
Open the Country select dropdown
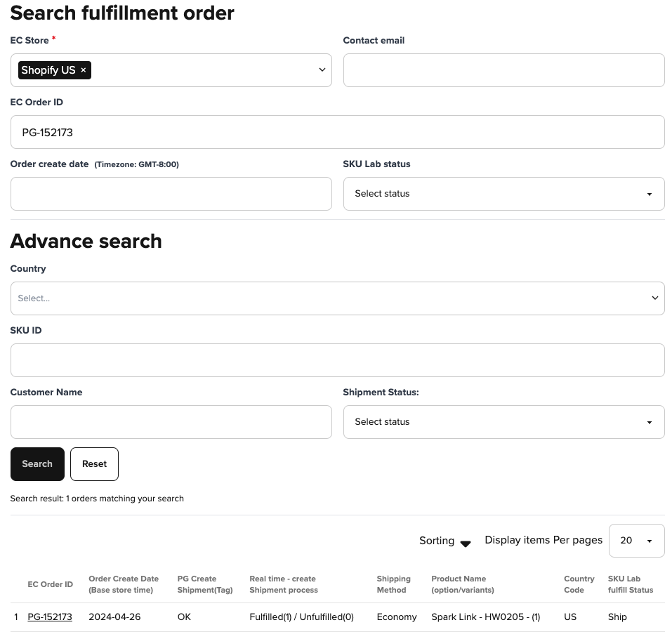[x=337, y=298]
